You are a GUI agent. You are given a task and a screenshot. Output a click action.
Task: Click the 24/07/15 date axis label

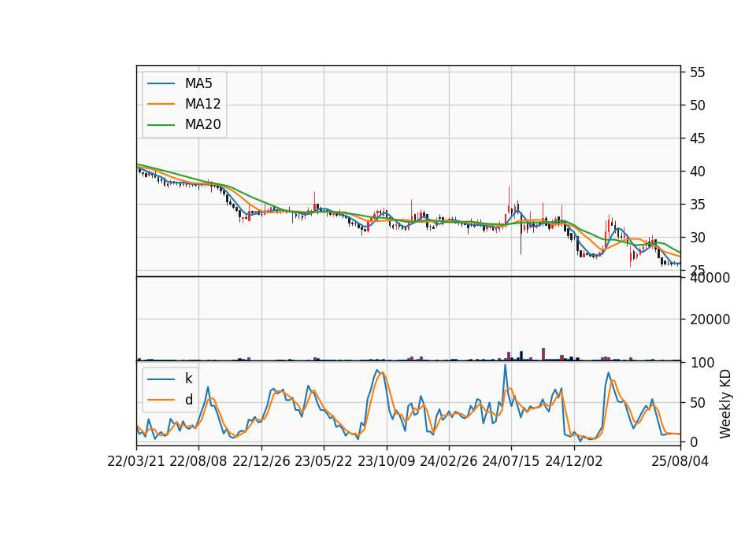(511, 461)
